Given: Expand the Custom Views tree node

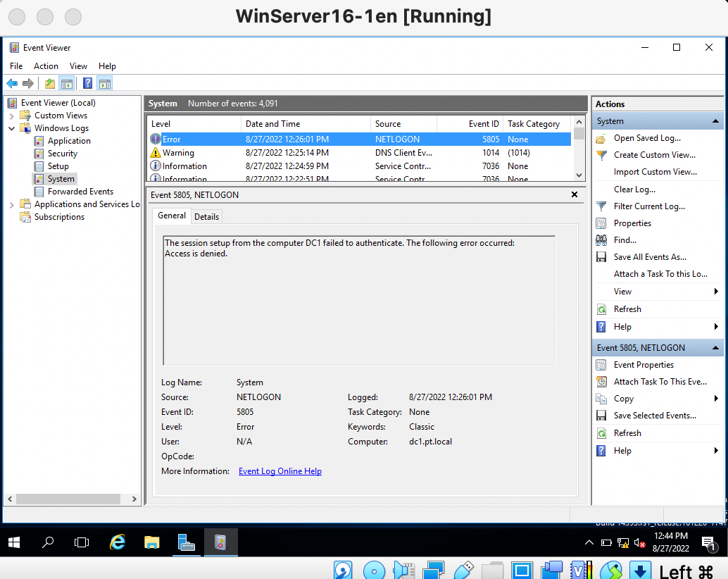Looking at the screenshot, I should [11, 116].
